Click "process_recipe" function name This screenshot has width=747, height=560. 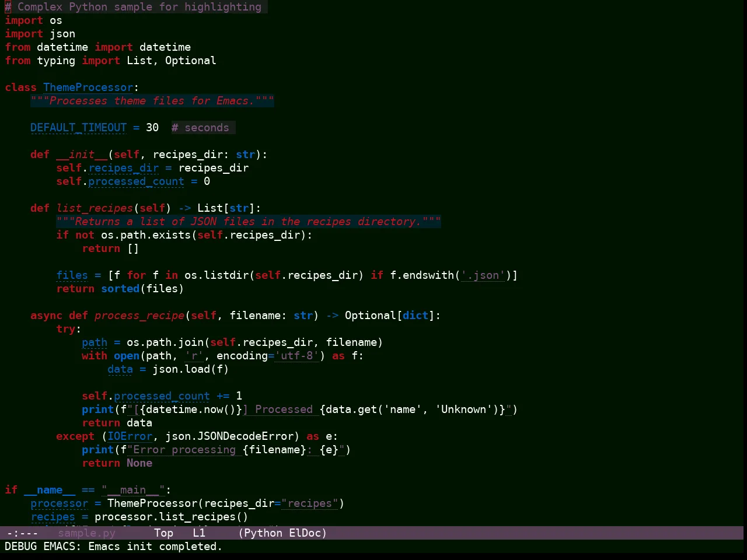[x=139, y=316]
